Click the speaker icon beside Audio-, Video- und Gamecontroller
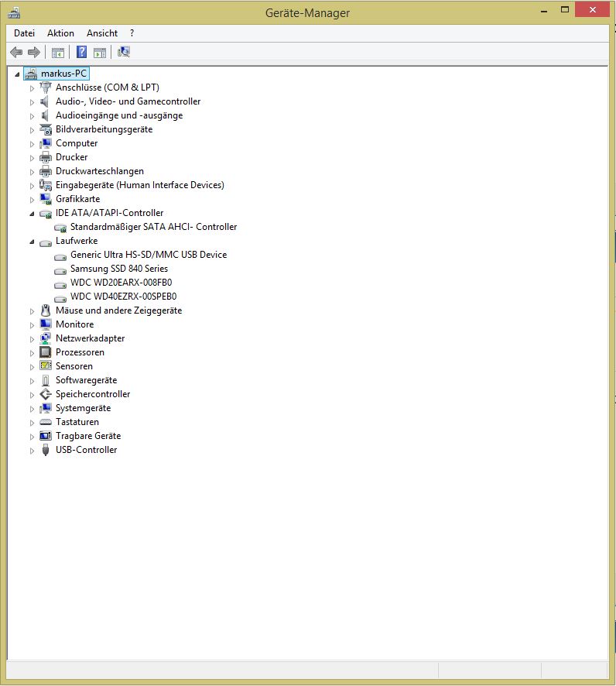Viewport: 616px width, 686px height. (x=45, y=101)
